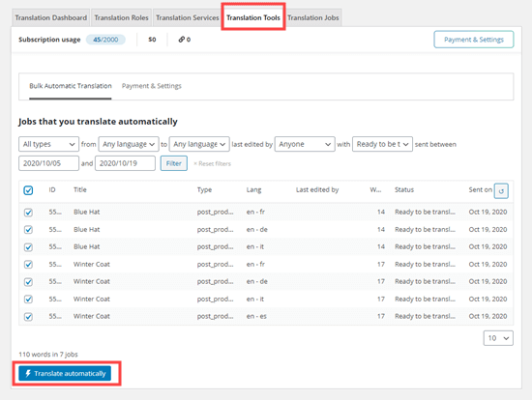Open the All types dropdown
The width and height of the screenshot is (532, 400).
coord(49,144)
